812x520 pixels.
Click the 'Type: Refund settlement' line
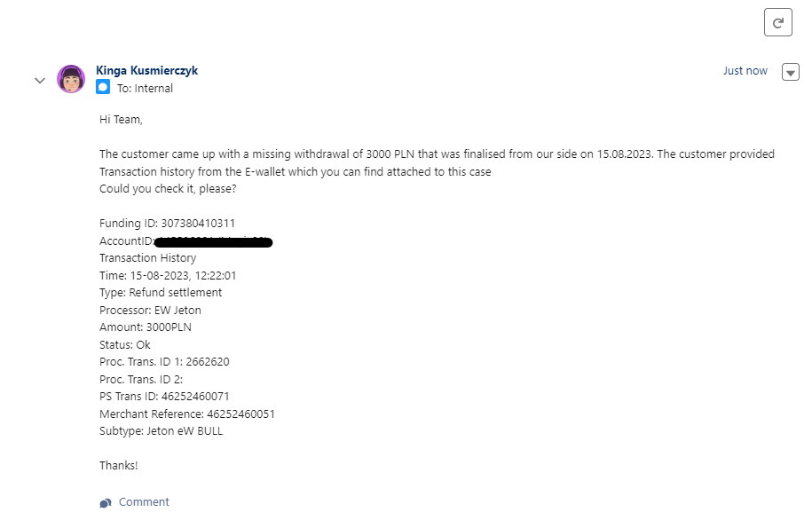click(x=161, y=292)
